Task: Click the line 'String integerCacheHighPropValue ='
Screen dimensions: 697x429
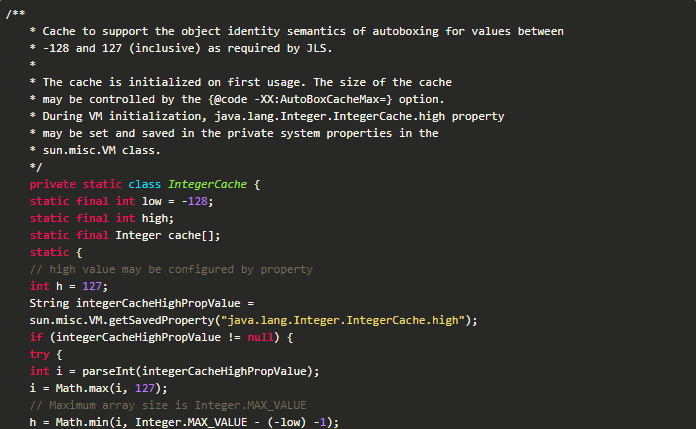Action: click(142, 303)
